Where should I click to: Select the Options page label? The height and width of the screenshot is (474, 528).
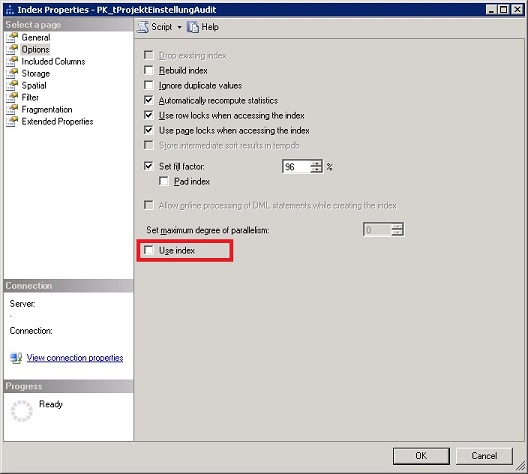pos(35,49)
